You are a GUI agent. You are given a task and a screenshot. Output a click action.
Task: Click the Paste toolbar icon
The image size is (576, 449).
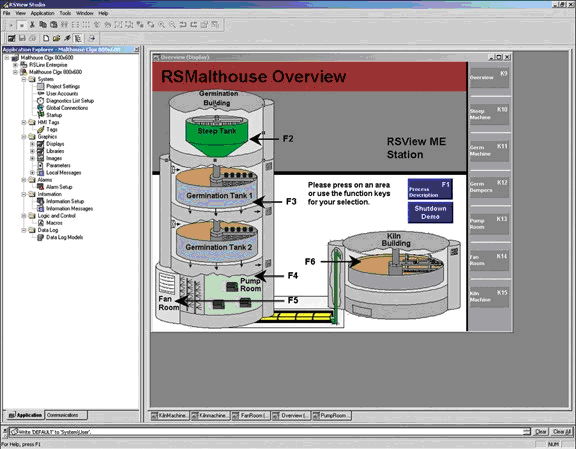(x=54, y=25)
